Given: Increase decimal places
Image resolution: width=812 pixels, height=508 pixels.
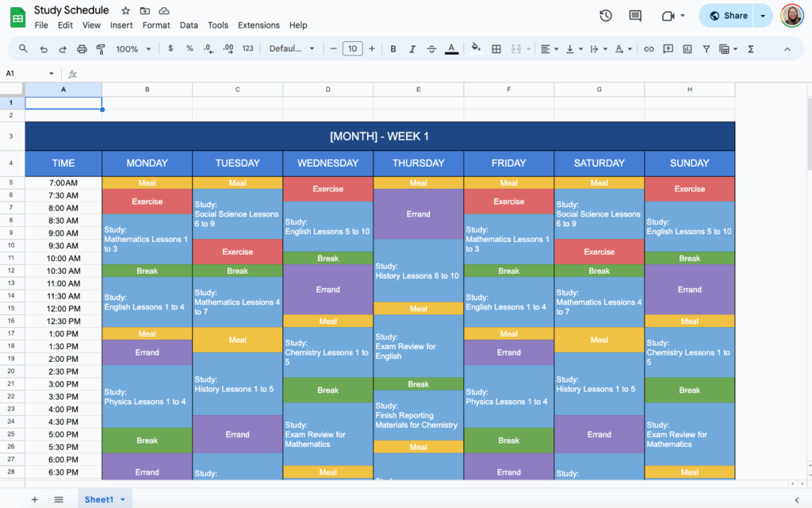Looking at the screenshot, I should [228, 48].
